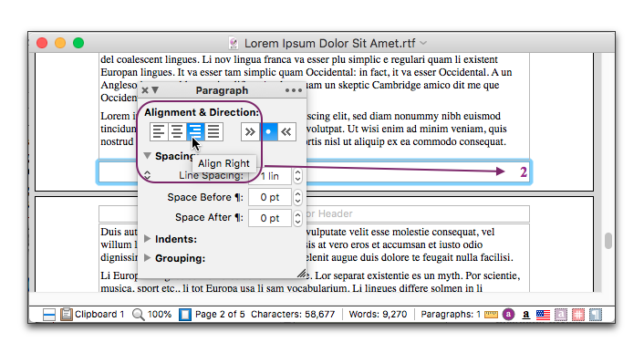644x353 pixels.
Task: Select the Align Center button
Action: coord(177,131)
